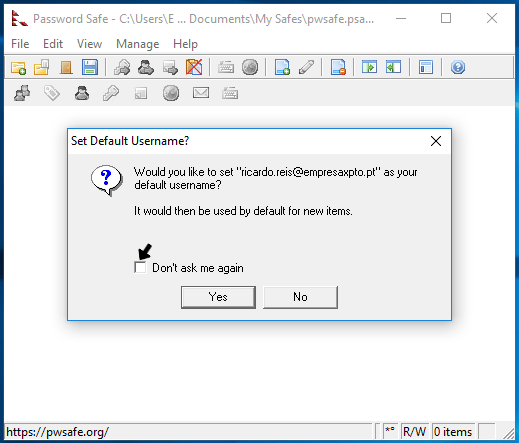Screen dimensions: 519x443
Task: Click the Edit entry pencil icon
Action: (306, 67)
